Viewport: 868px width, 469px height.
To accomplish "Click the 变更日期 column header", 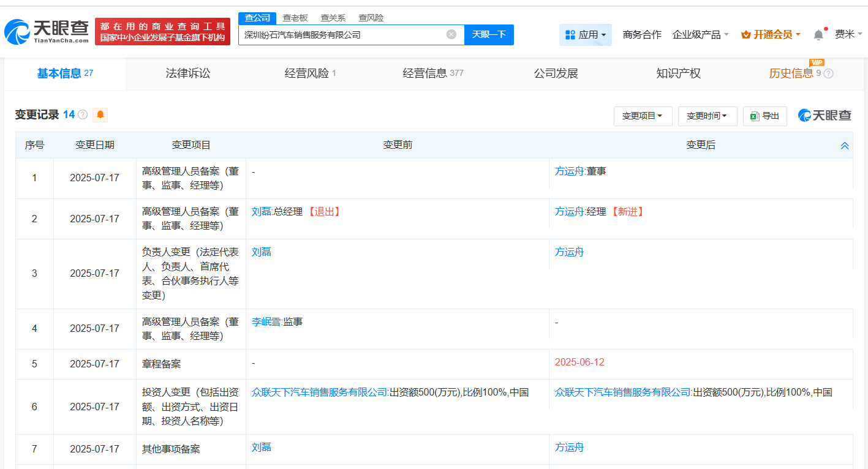I will click(x=94, y=145).
